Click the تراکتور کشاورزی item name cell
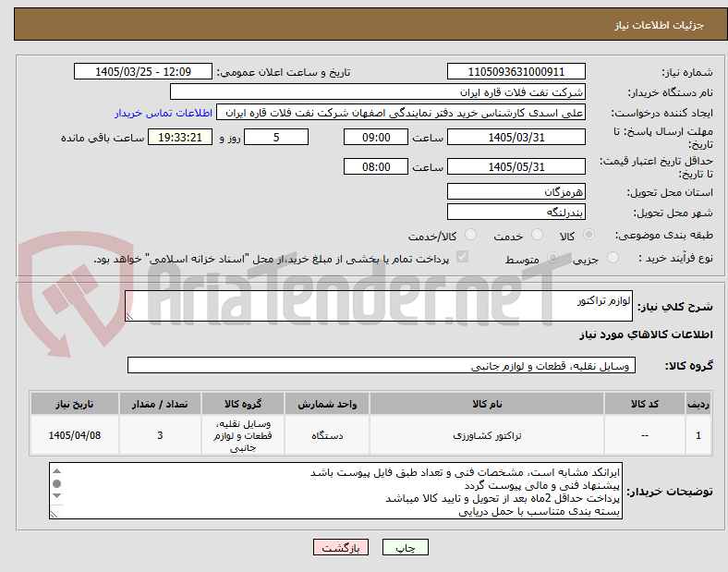The image size is (728, 572). tap(487, 435)
